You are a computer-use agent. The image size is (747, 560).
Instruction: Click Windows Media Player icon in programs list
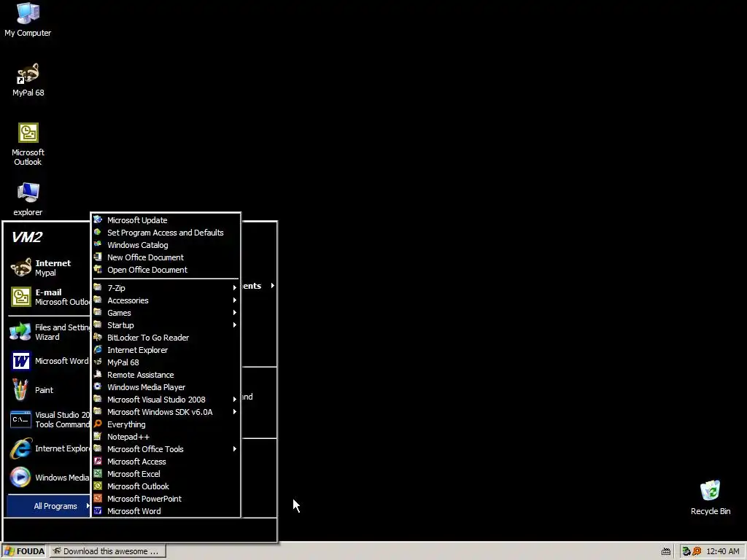pos(98,386)
